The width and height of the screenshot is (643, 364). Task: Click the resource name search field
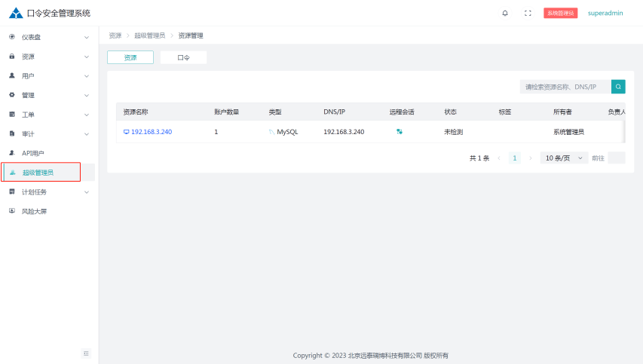click(x=565, y=87)
